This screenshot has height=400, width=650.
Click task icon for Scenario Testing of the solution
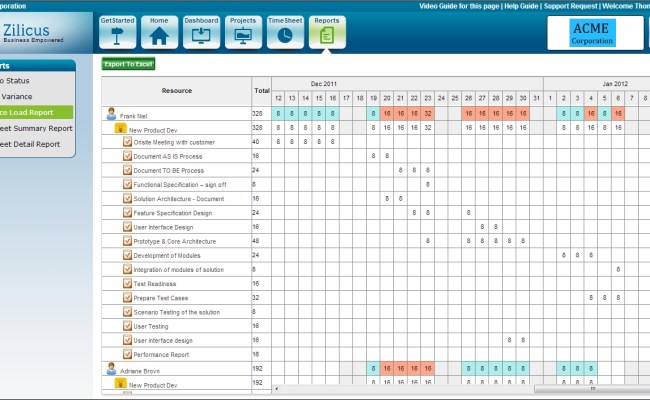(x=127, y=312)
